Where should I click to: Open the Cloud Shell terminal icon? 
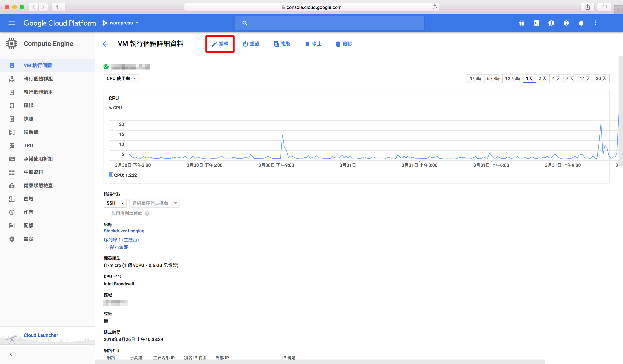(536, 23)
